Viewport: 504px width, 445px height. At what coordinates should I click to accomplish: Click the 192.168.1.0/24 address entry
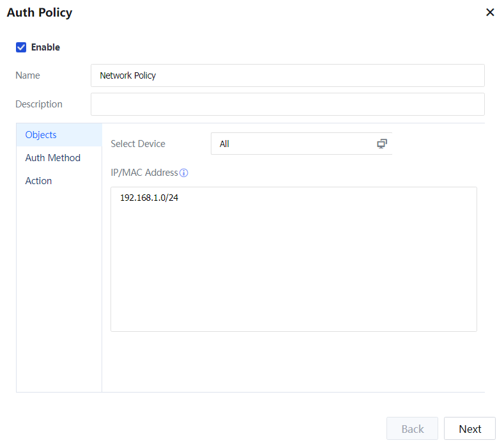pyautogui.click(x=149, y=198)
